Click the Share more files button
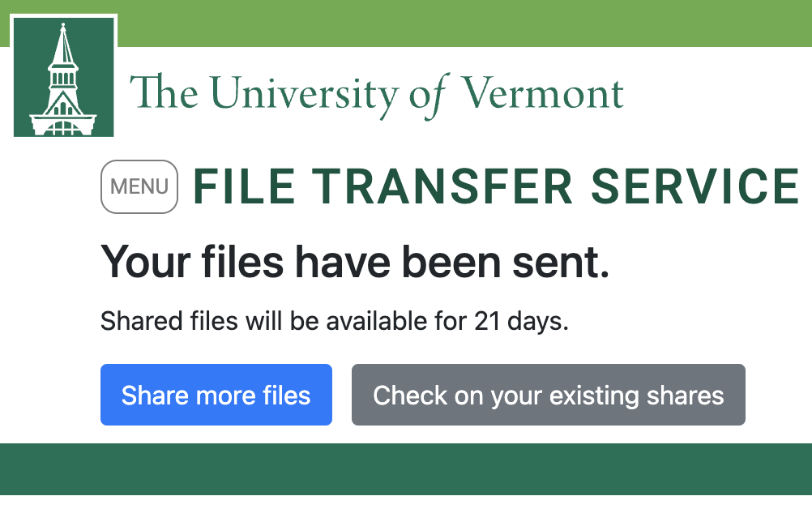Screen dimensions: 812x509 [x=216, y=395]
